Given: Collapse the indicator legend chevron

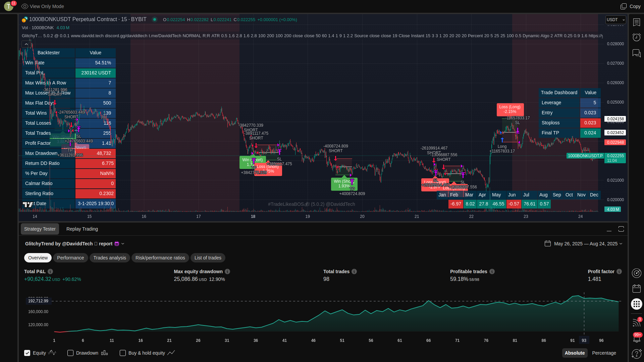Looking at the screenshot, I should 26,44.
